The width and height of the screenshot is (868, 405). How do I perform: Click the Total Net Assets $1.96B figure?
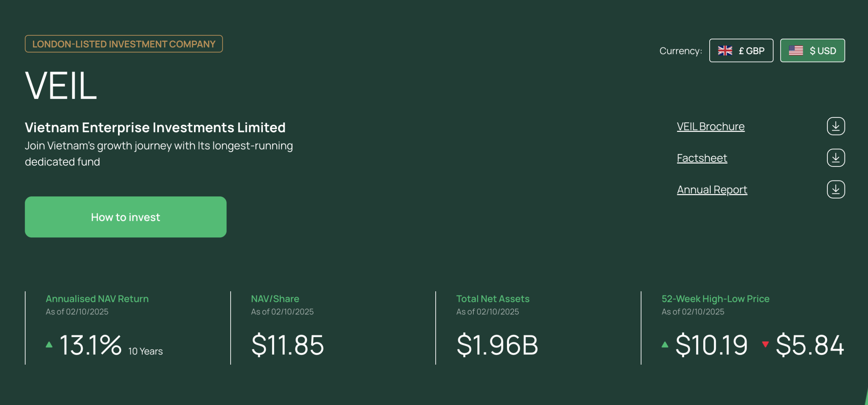coord(497,345)
